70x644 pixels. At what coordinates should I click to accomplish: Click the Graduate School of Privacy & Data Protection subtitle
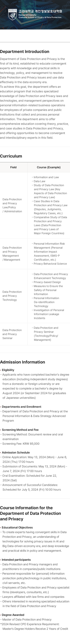40,17
